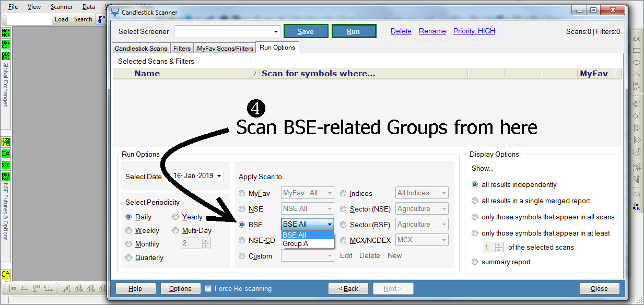
Task: Sort by the Name column header
Action: point(196,74)
